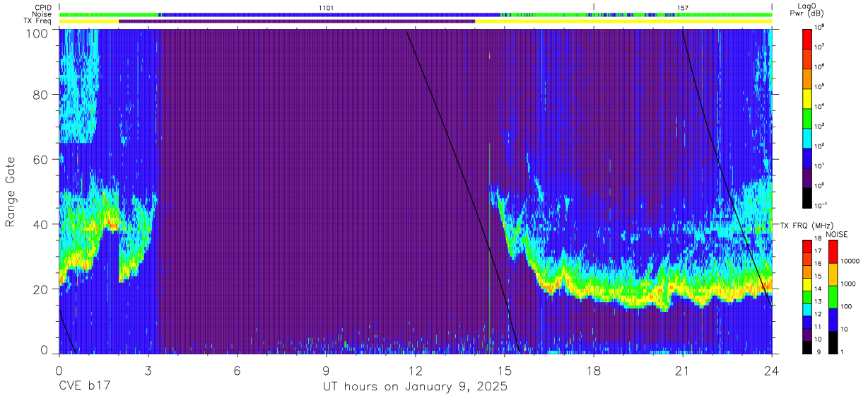The width and height of the screenshot is (868, 401).
Task: Click the 10^-1 label on power colorbar
Action: coord(821,205)
